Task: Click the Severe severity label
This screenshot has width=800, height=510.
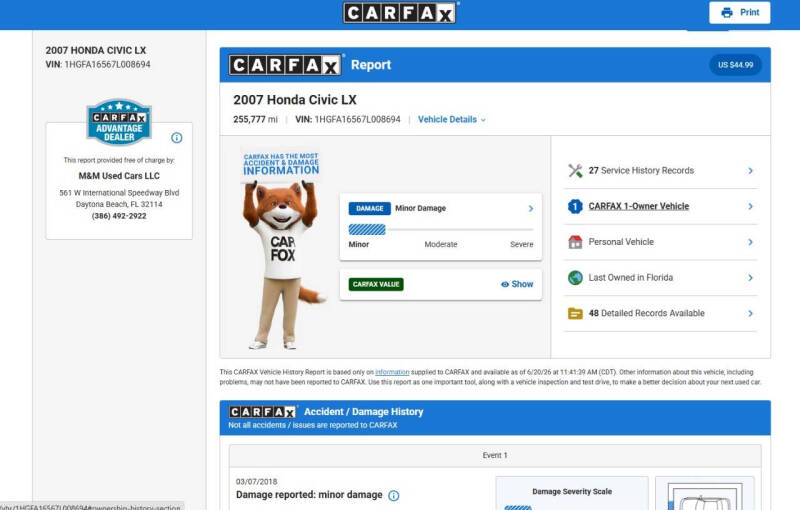Action: (x=521, y=244)
